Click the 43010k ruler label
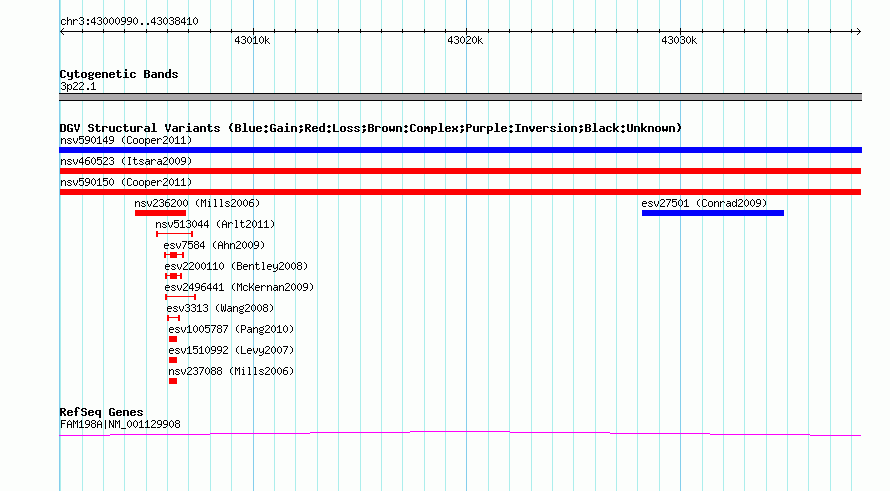 click(252, 40)
